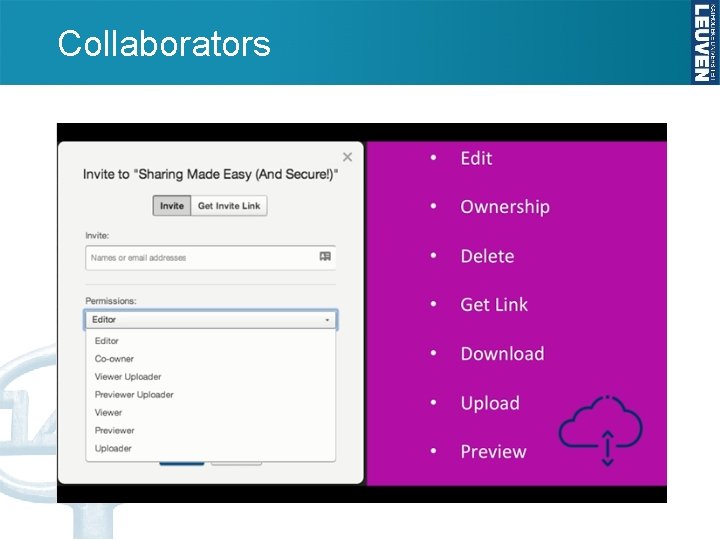This screenshot has width=720, height=540.
Task: Choose Editor from the permissions list
Action: coord(107,341)
